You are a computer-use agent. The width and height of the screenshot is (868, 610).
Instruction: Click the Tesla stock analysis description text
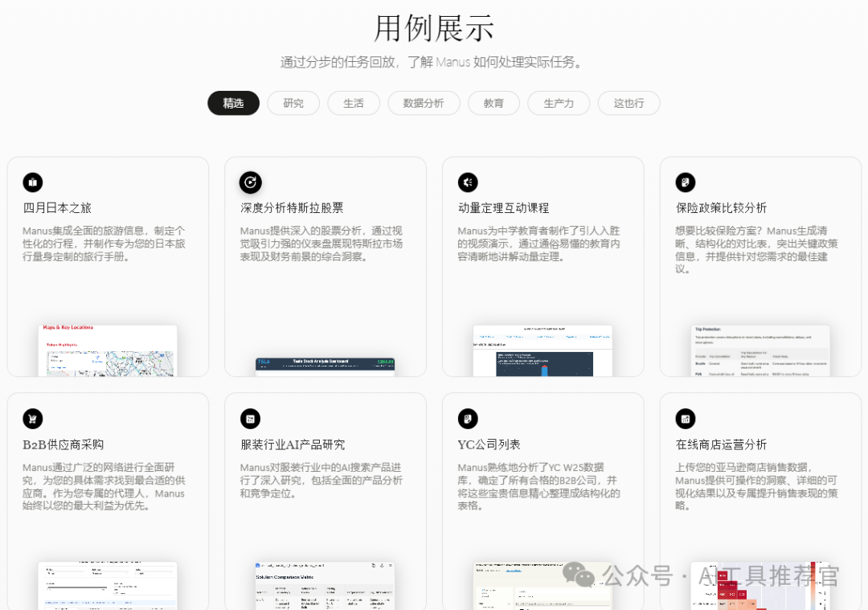321,244
